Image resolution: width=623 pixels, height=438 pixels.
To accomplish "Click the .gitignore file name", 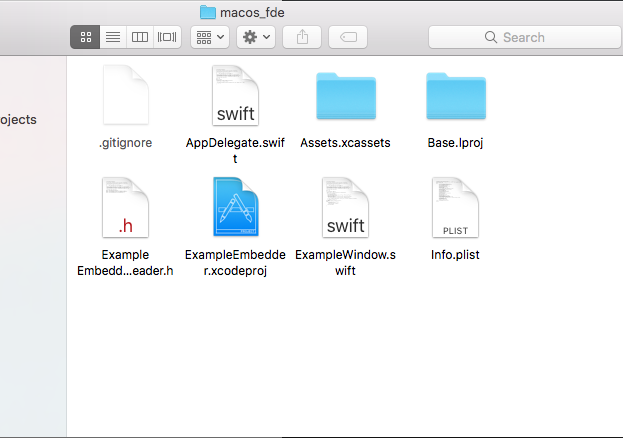I will pyautogui.click(x=126, y=143).
